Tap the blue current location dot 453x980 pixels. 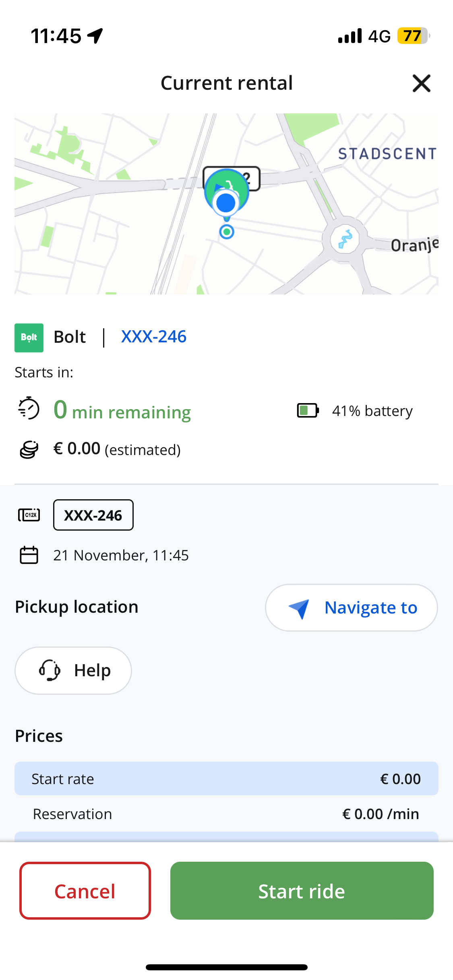(226, 203)
